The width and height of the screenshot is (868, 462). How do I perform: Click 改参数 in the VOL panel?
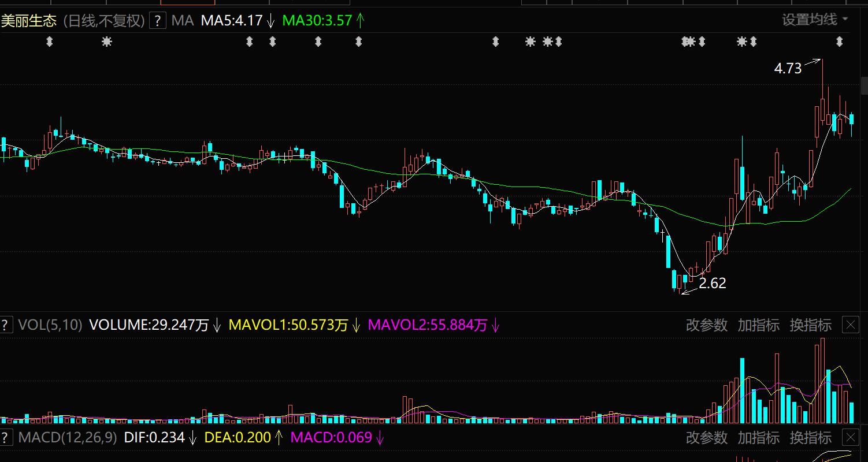(706, 325)
